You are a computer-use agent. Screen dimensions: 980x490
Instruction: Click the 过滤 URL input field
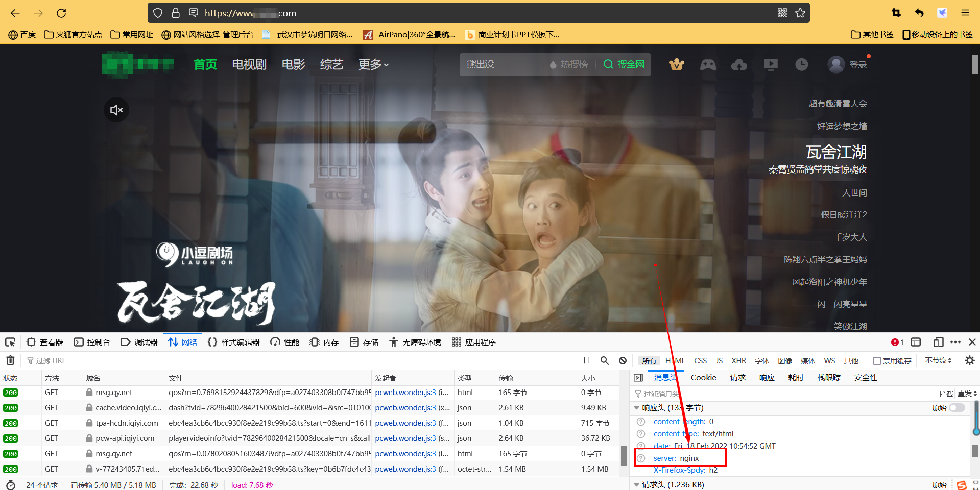[x=301, y=361]
